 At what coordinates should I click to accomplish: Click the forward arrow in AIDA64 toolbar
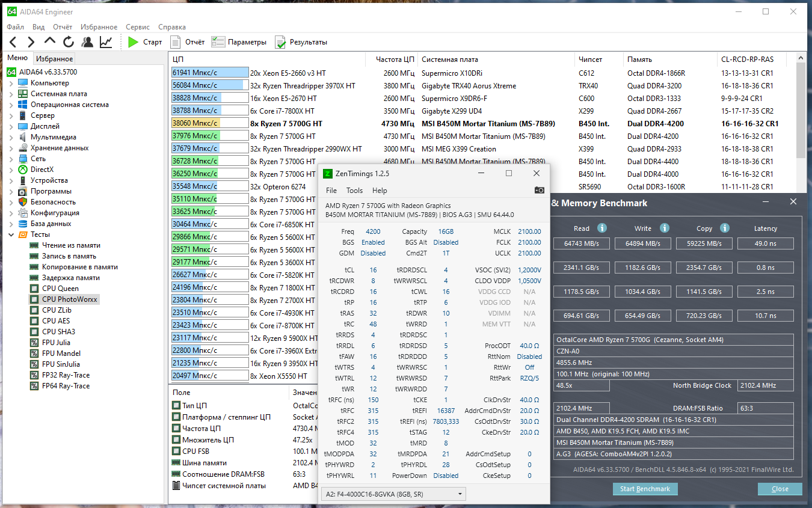point(31,42)
